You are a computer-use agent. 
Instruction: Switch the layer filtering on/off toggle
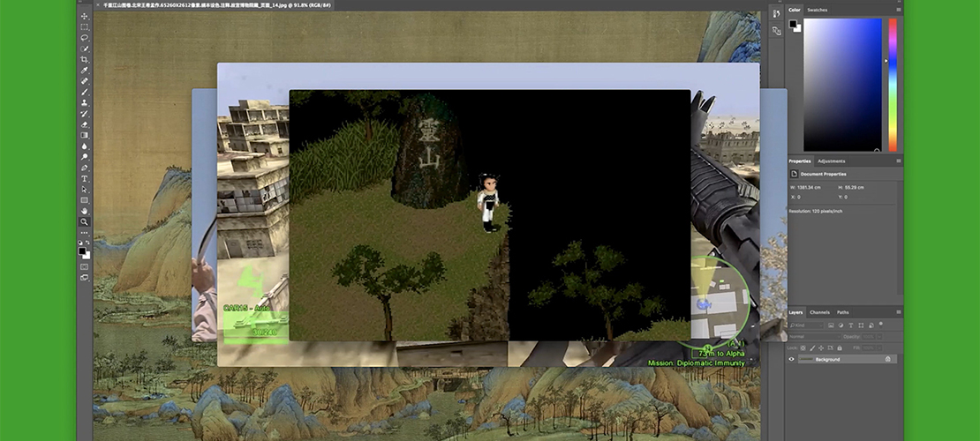(881, 324)
